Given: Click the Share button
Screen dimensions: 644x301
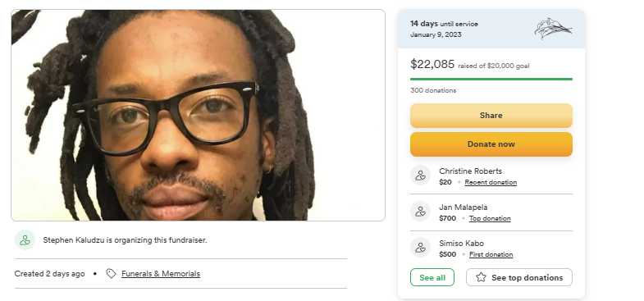Looking at the screenshot, I should point(491,116).
